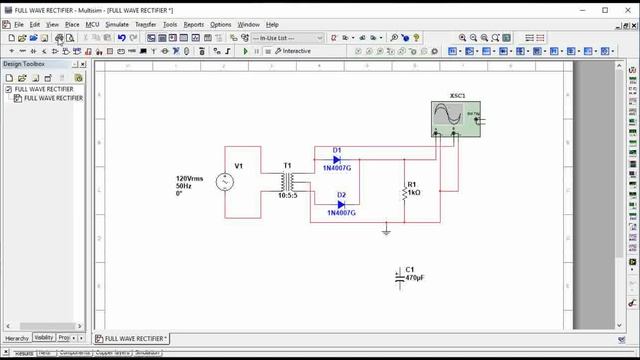Zoom out of the schematic
This screenshot has height=360, width=640.
click(473, 38)
